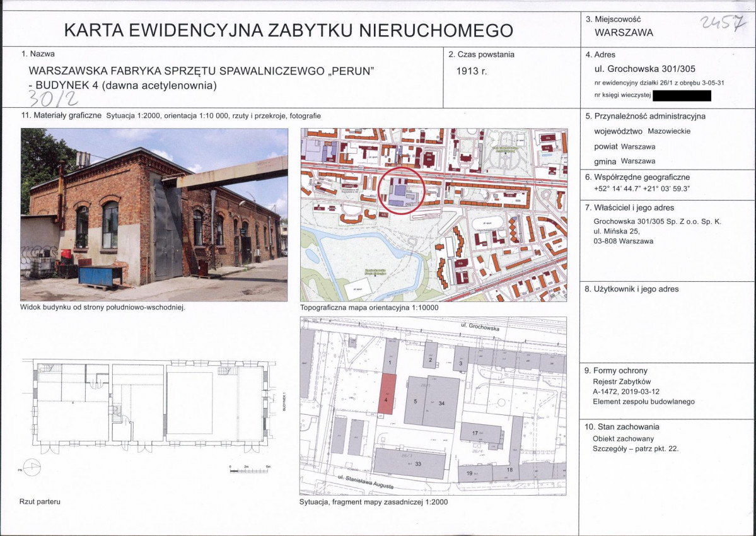This screenshot has width=756, height=536.
Task: Open the topographic orientation map image
Action: (x=434, y=215)
